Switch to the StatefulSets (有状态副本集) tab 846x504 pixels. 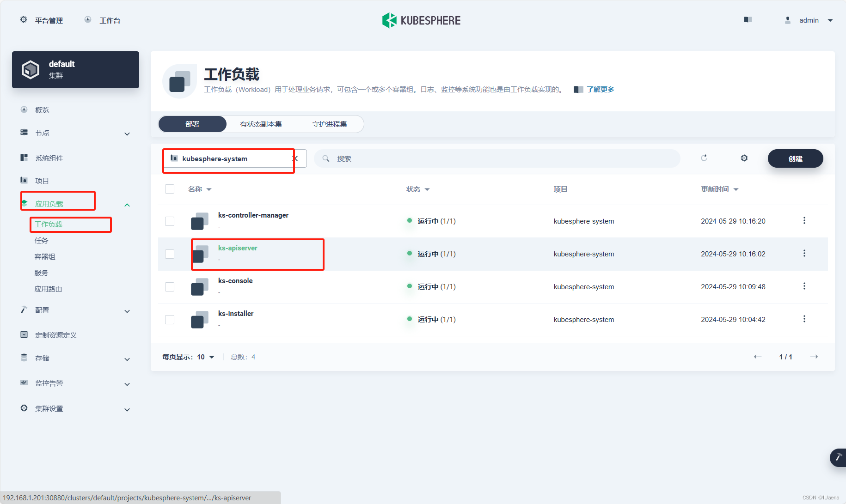(261, 124)
